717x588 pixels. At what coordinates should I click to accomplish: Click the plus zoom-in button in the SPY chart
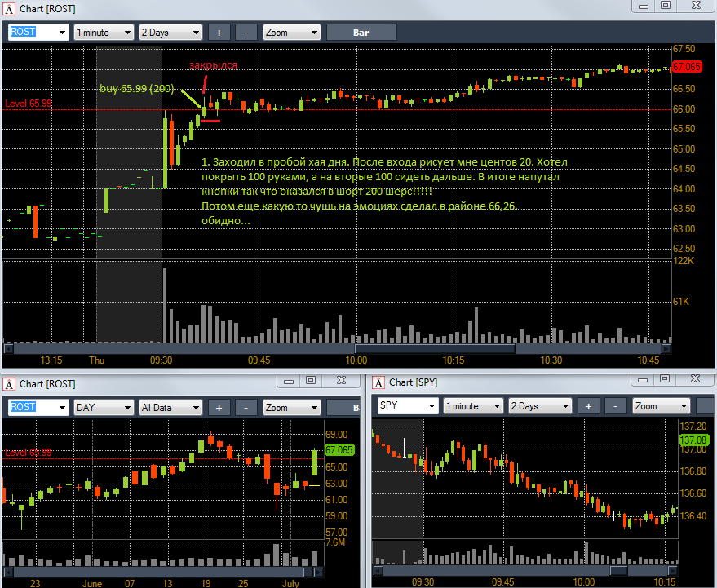pos(588,406)
